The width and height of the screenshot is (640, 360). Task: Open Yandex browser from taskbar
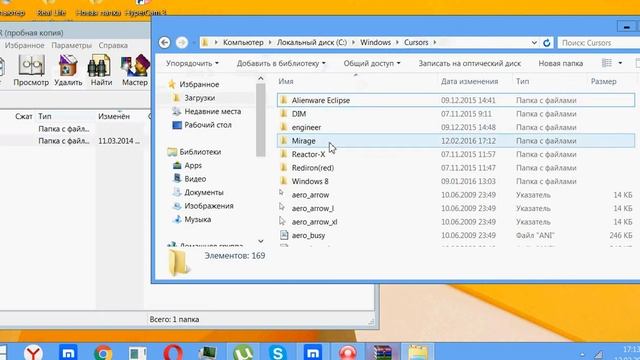click(33, 352)
